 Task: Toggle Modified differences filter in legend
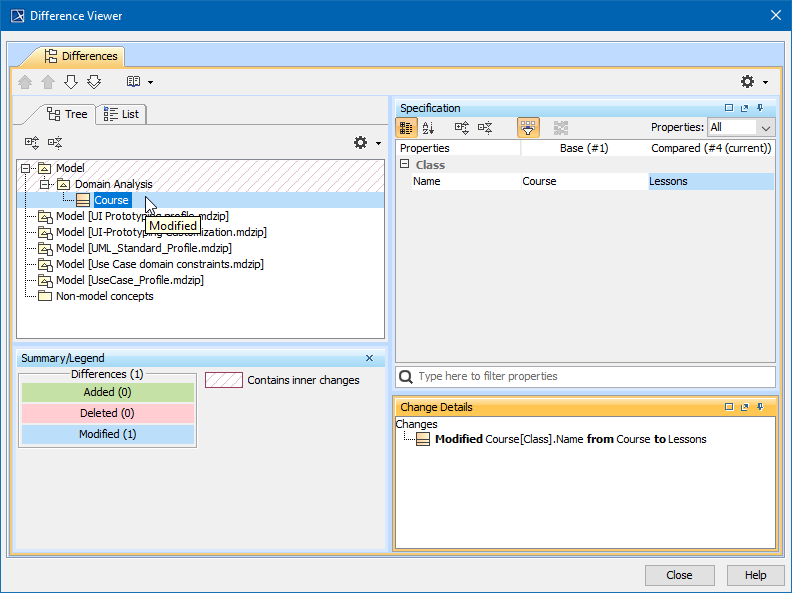click(108, 434)
